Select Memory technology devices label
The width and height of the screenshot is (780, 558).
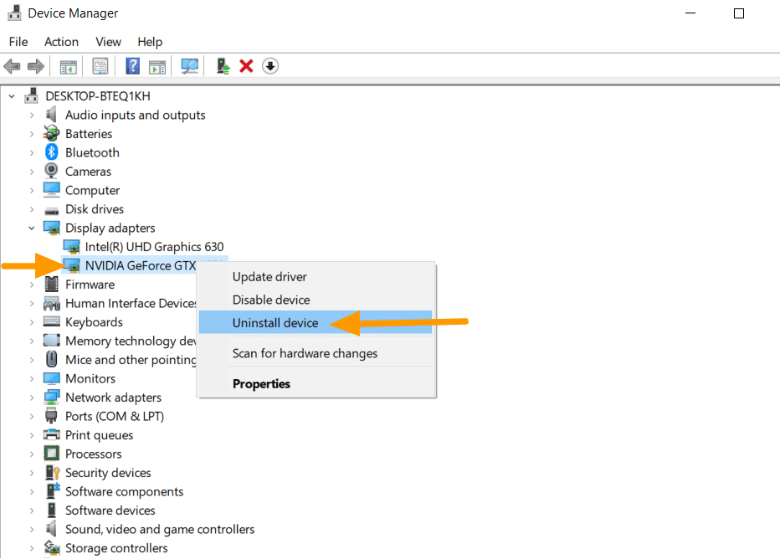[x=131, y=341]
